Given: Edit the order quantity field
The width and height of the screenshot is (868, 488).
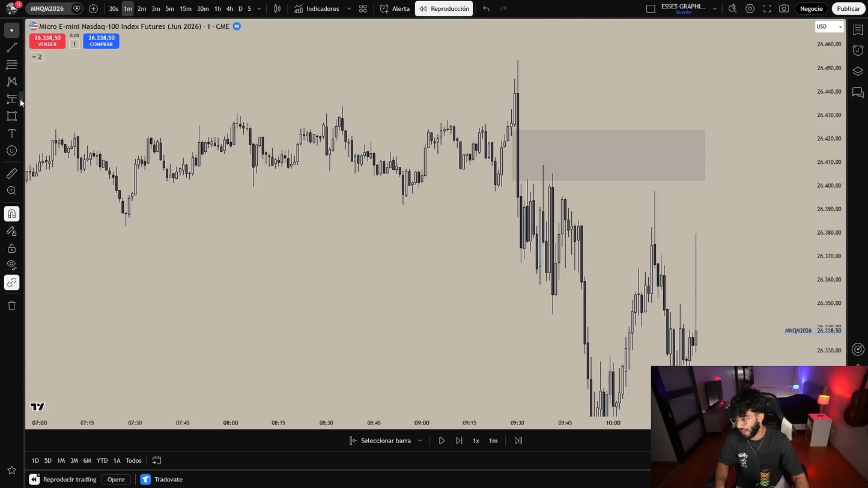Looking at the screenshot, I should [74, 44].
